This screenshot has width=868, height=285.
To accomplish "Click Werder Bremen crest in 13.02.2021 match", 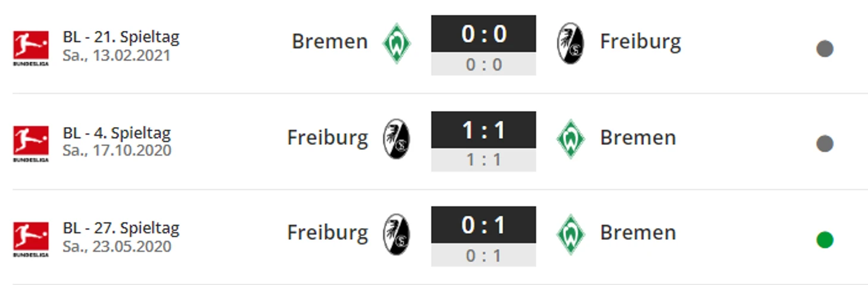I will [x=397, y=43].
